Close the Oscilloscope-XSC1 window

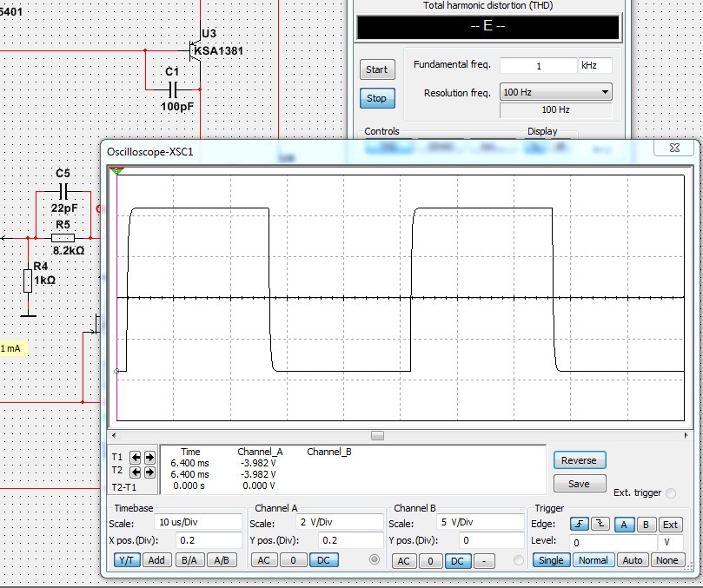pos(674,148)
